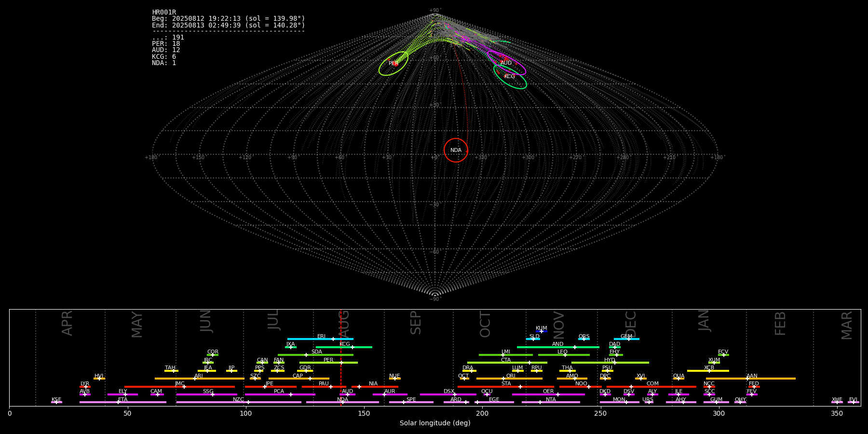Click the +210° longitude label on the sky map
Viewport: 868px width, 434px height.
(x=669, y=158)
